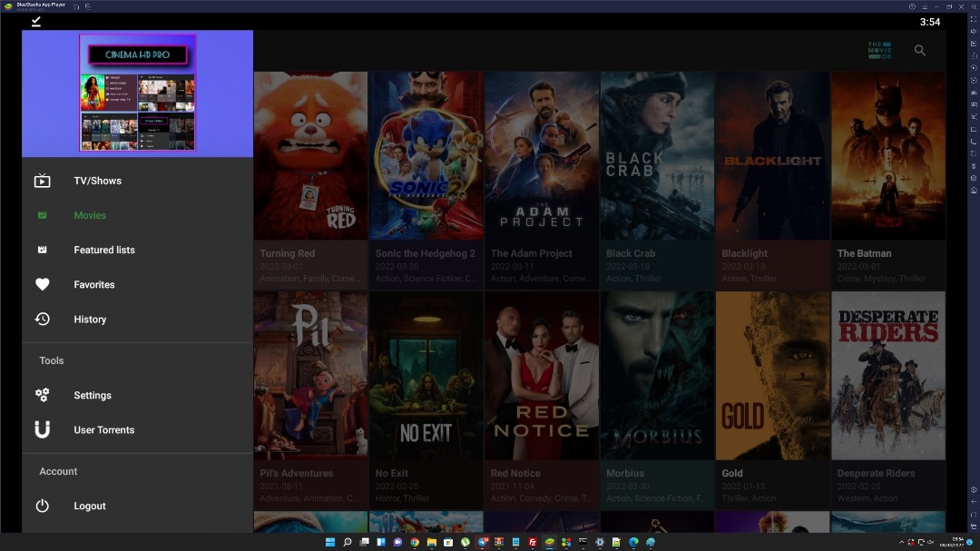This screenshot has height=551, width=980.
Task: Select the Sonic the Hedgehog 2 poster
Action: pyautogui.click(x=426, y=155)
